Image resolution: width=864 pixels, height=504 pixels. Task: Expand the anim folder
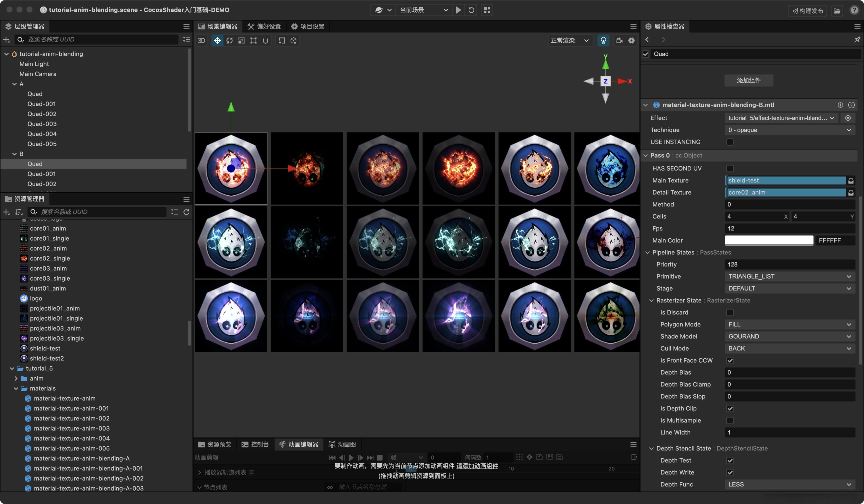tap(16, 378)
